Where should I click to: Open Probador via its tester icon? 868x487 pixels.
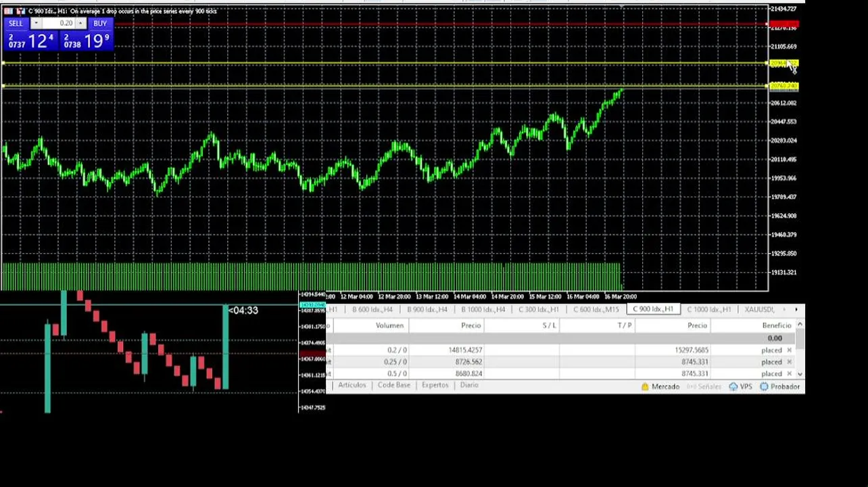[764, 387]
